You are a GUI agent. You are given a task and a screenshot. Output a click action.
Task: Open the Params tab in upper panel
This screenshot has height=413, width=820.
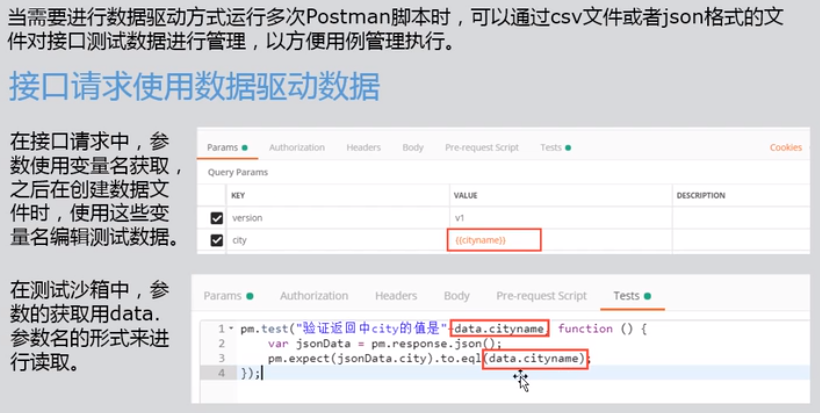coord(227,147)
